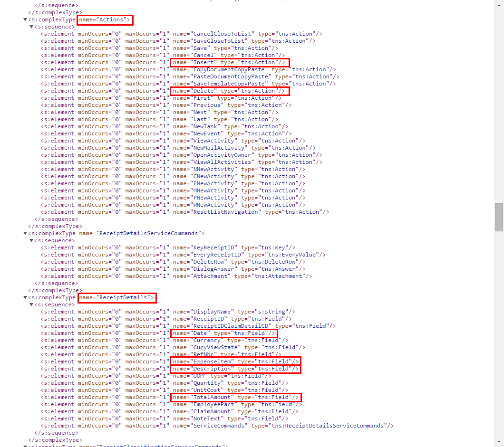Collapse the sequence under Actions complexType
Screen dimensions: 504x447
point(31,27)
